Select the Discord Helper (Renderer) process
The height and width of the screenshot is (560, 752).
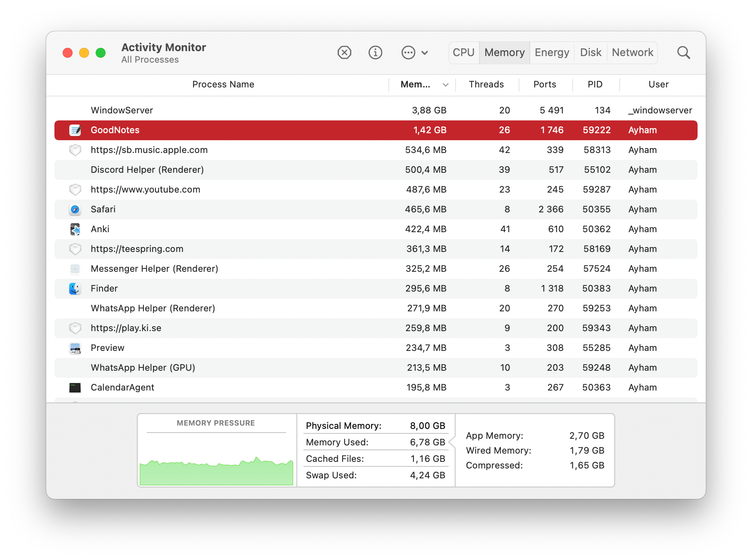pyautogui.click(x=147, y=170)
